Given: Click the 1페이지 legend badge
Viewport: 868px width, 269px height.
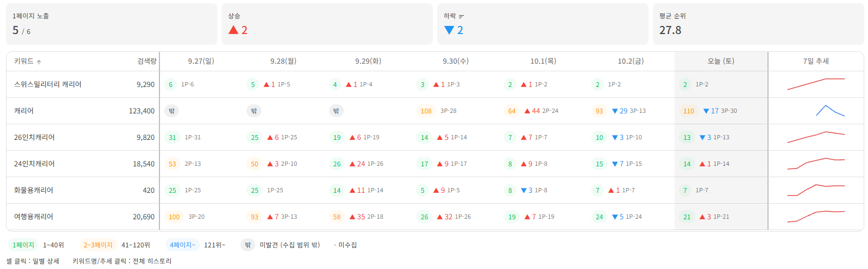Looking at the screenshot, I should tap(23, 245).
